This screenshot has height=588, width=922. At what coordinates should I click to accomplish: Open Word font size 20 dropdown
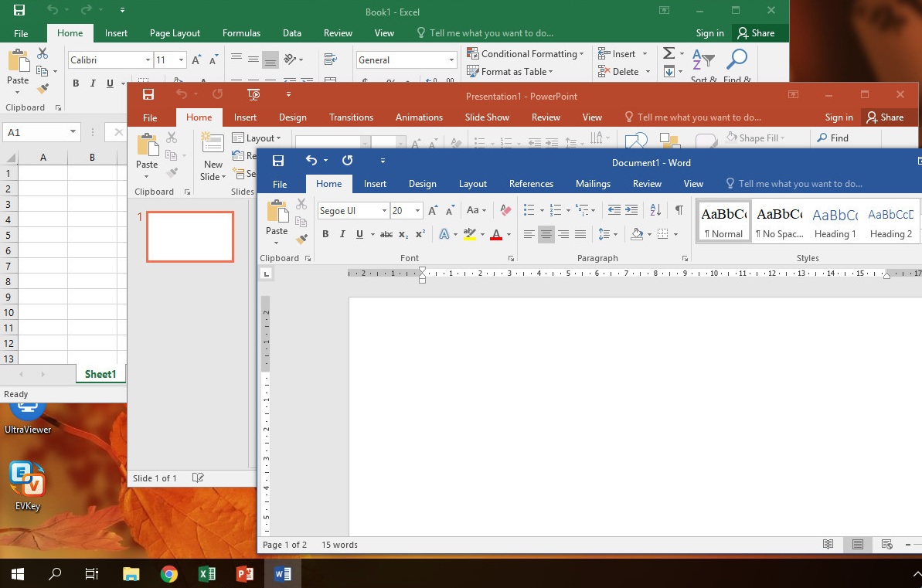pos(417,210)
